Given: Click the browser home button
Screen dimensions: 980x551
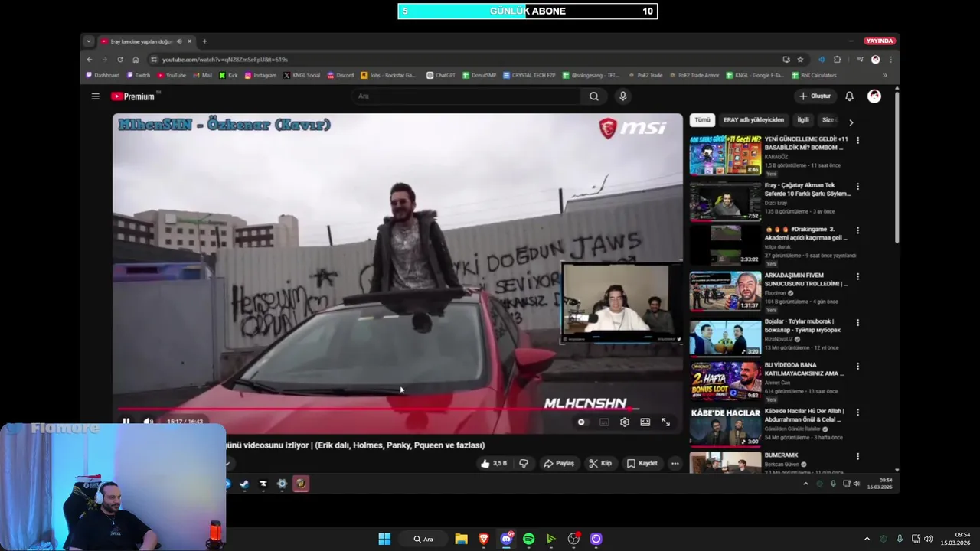Looking at the screenshot, I should pyautogui.click(x=136, y=60).
